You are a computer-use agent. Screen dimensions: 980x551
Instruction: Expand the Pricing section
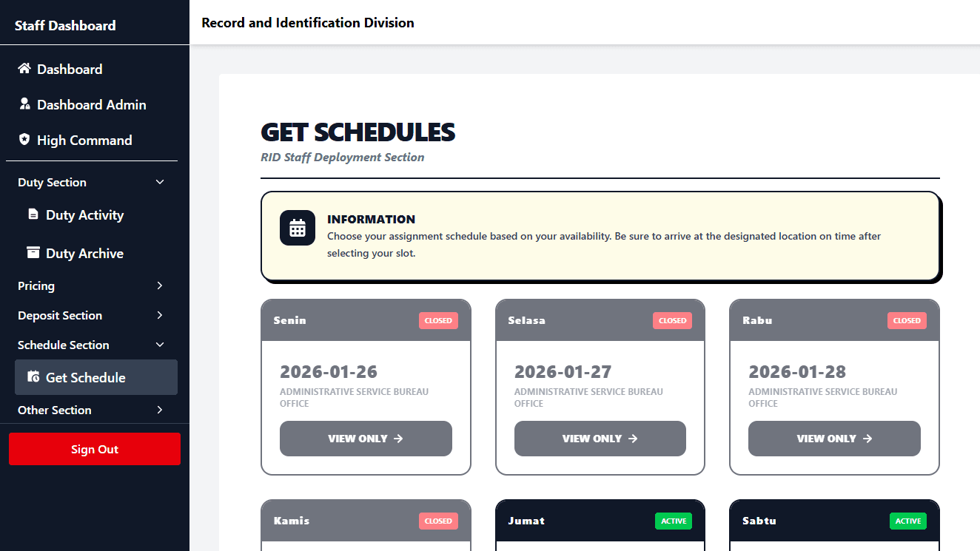click(160, 285)
